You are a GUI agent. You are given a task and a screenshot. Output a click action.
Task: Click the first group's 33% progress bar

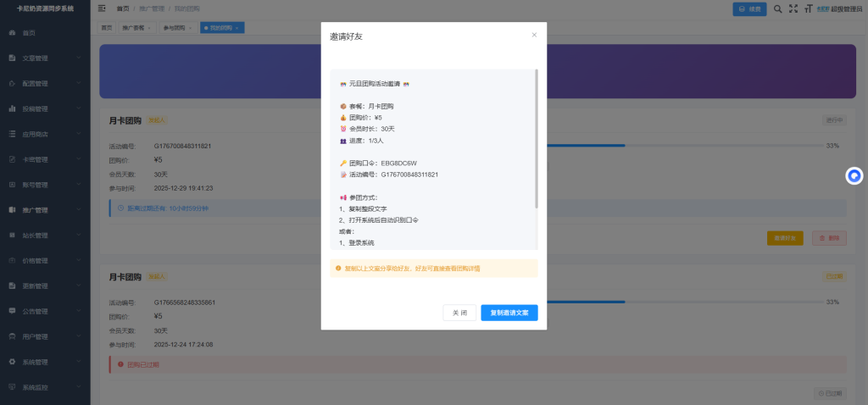pyautogui.click(x=685, y=146)
